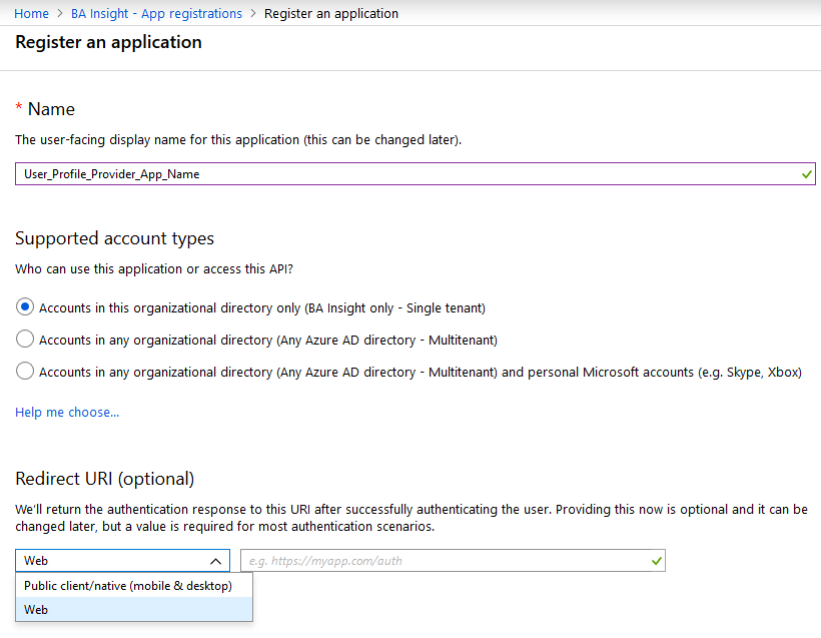This screenshot has height=638, width=821.
Task: Click the breadcrumb chevron after App registrations
Action: pos(253,13)
